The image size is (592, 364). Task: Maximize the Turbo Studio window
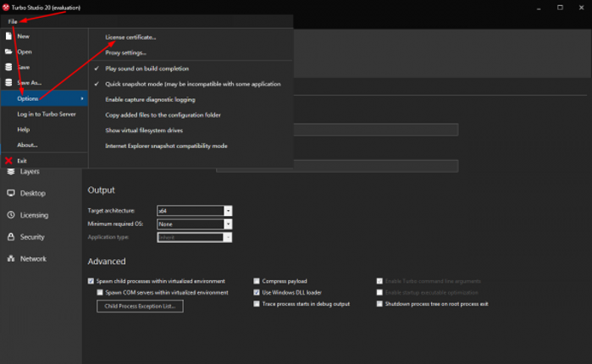click(x=560, y=8)
